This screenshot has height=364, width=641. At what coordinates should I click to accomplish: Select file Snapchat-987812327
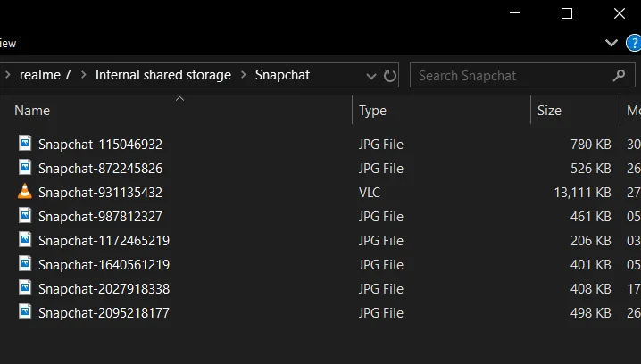100,217
